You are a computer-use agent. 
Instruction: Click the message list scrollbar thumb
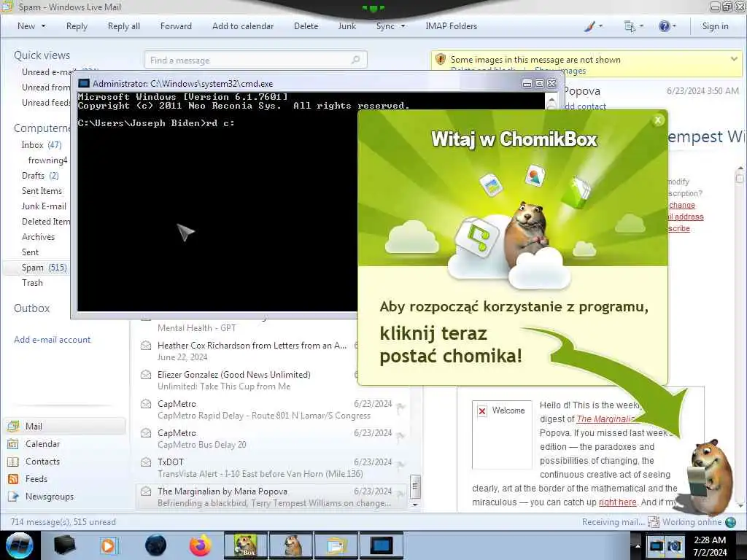[x=415, y=486]
